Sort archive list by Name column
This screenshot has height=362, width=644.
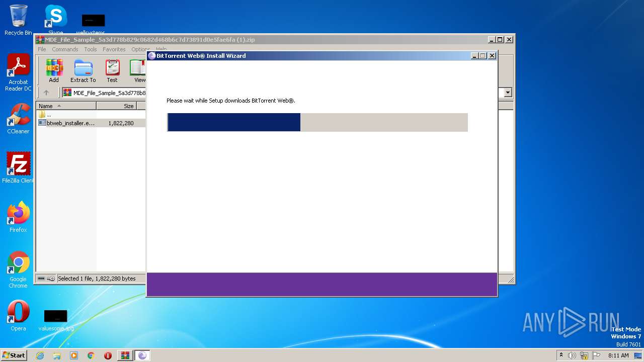pos(66,106)
